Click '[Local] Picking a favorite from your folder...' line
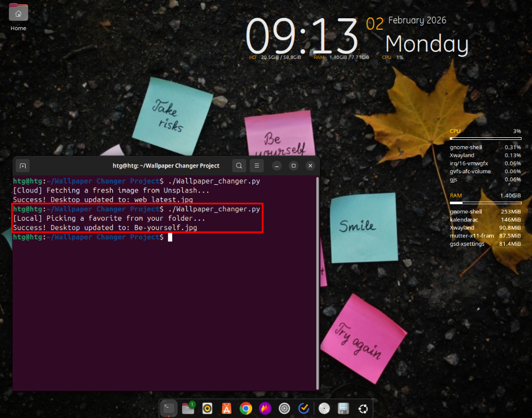 pos(109,218)
